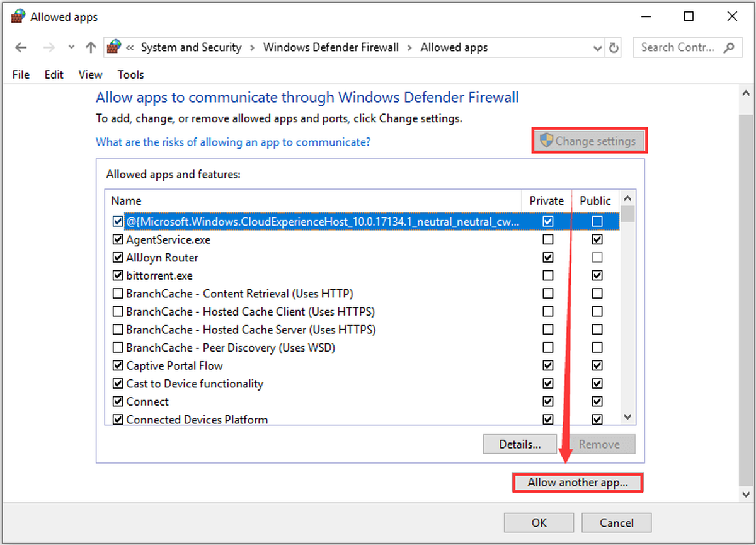
Task: Click the Allowed apps title bar icon
Action: tap(18, 16)
